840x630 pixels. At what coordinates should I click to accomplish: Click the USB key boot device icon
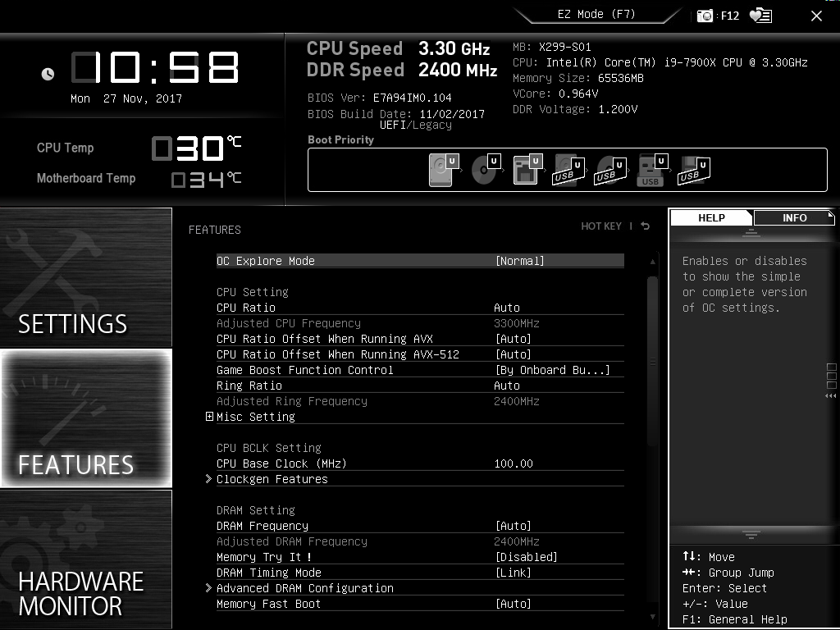(651, 170)
